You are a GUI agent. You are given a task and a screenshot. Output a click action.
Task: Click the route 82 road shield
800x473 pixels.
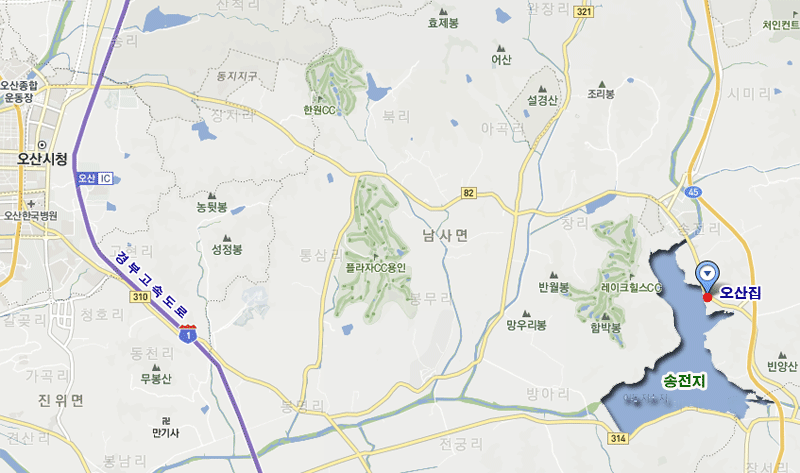[x=468, y=193]
